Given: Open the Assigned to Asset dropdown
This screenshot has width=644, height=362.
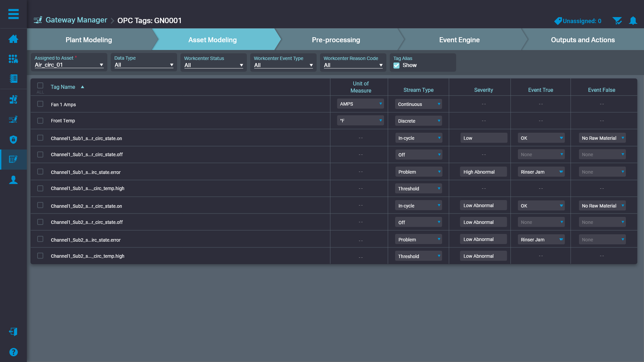Looking at the screenshot, I should (x=69, y=65).
